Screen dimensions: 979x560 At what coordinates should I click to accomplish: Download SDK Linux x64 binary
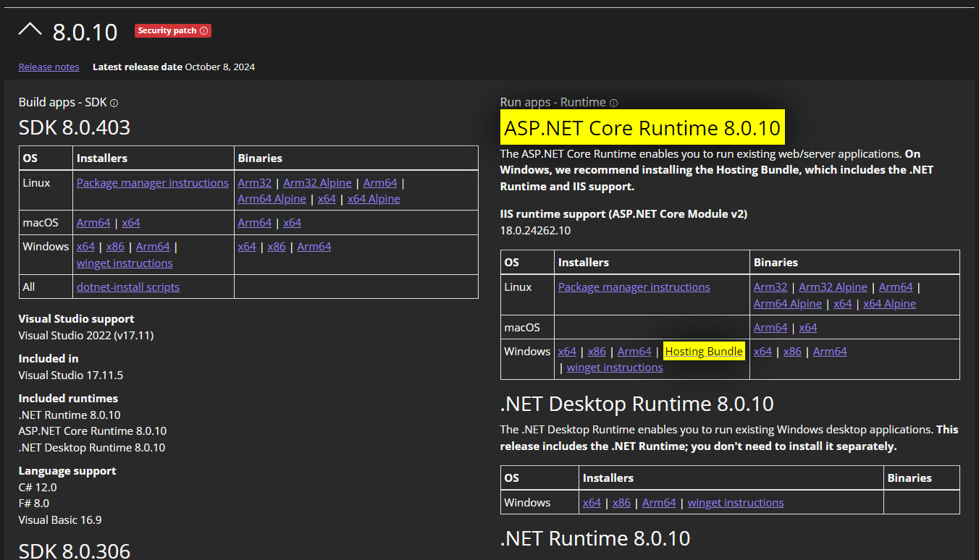[x=327, y=199]
